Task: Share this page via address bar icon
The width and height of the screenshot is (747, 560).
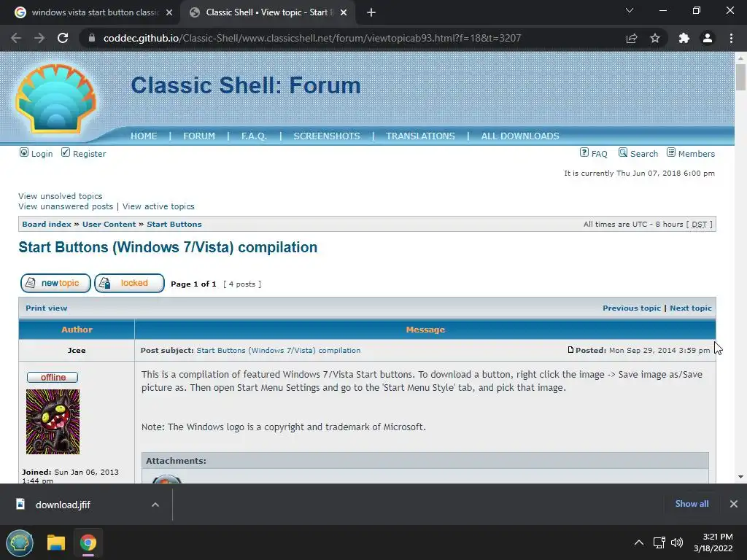Action: click(x=632, y=38)
